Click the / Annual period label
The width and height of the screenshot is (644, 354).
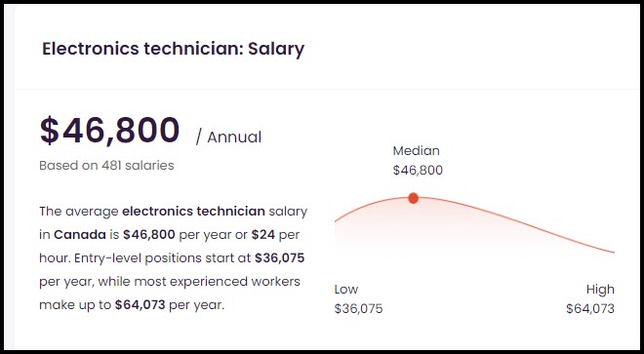(228, 138)
